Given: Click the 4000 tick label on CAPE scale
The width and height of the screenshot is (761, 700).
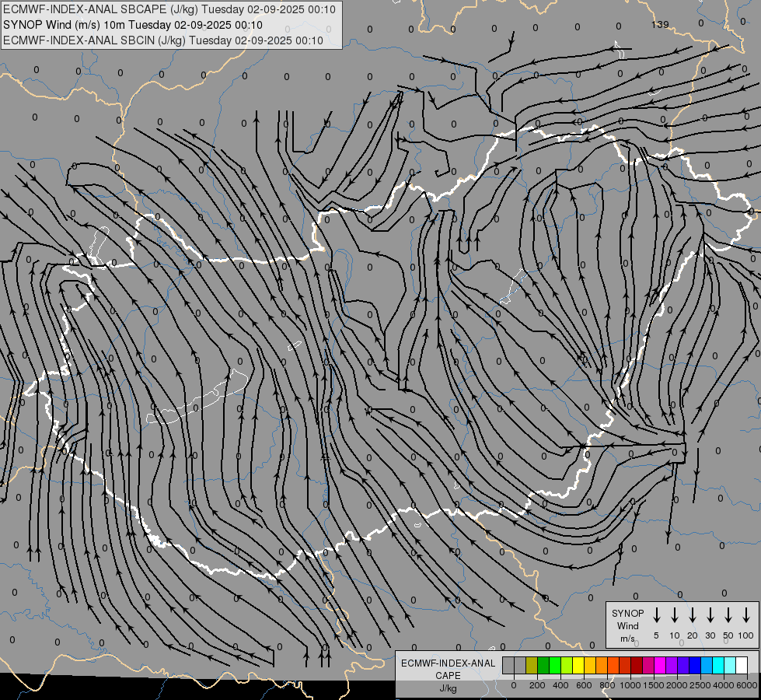Looking at the screenshot, I should 724,685.
